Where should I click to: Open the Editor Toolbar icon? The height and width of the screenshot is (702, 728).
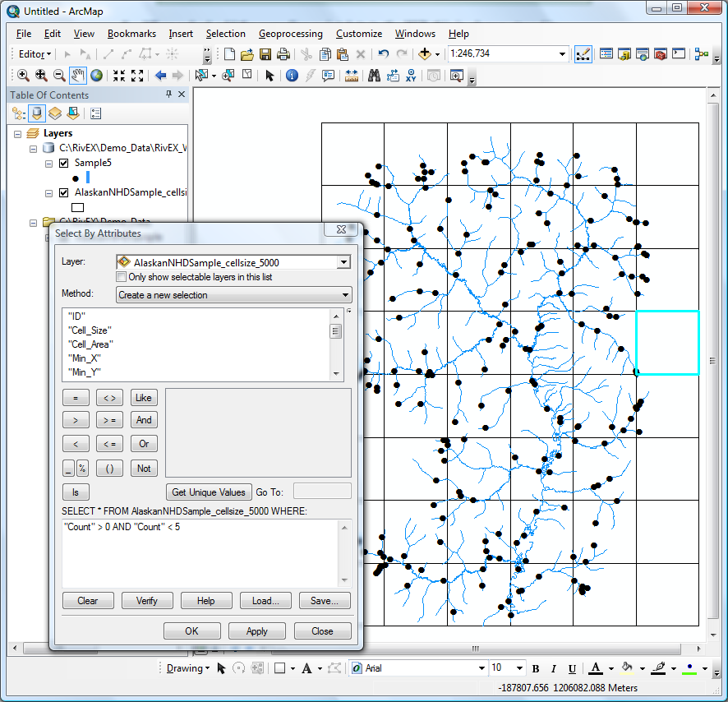coord(583,54)
